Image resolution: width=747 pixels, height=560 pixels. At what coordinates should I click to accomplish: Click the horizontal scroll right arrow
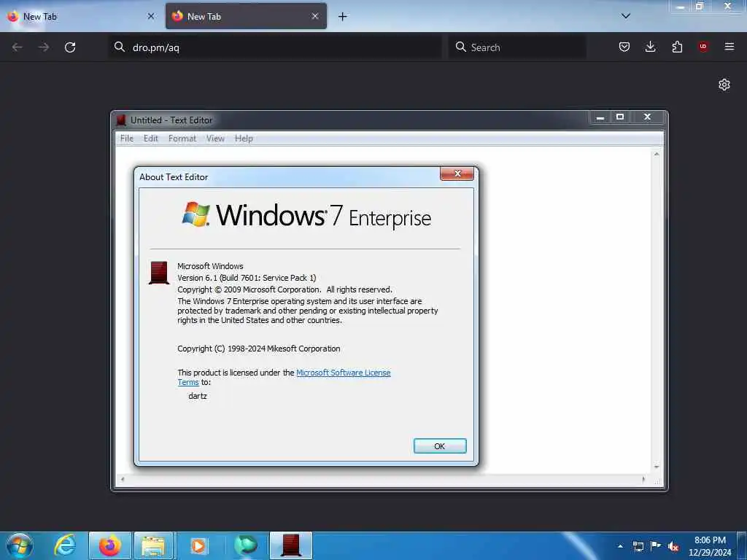(x=643, y=480)
